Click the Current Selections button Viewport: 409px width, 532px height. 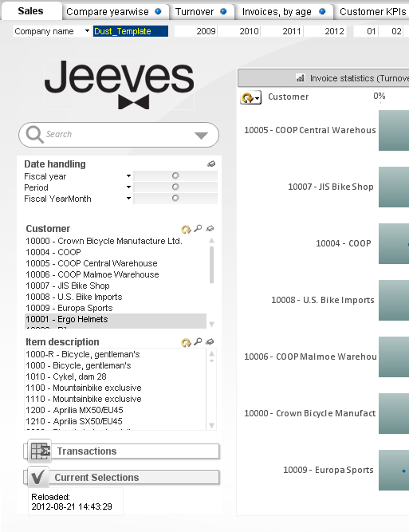coord(123,478)
